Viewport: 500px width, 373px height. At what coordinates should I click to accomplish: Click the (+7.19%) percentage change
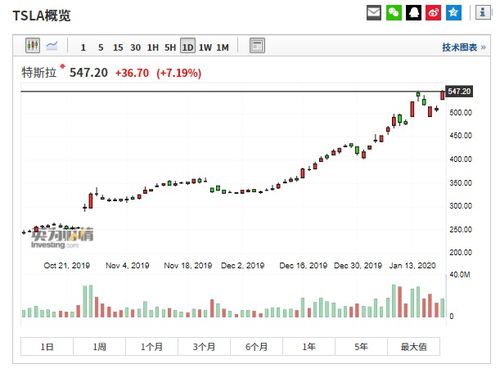(179, 73)
